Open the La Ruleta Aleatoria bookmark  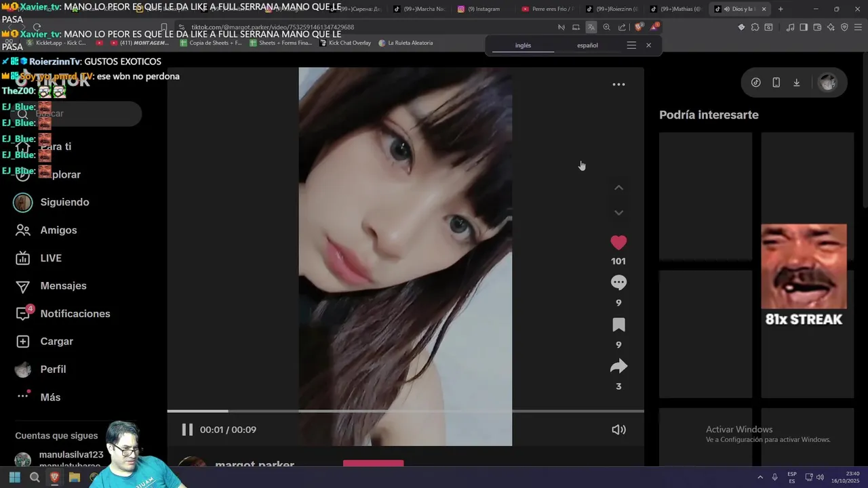[x=406, y=43]
